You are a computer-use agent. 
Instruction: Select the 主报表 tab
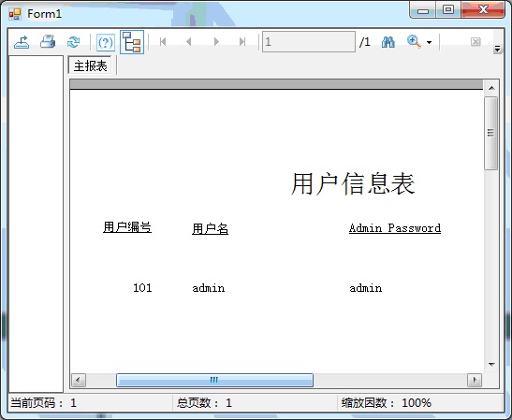click(x=91, y=65)
